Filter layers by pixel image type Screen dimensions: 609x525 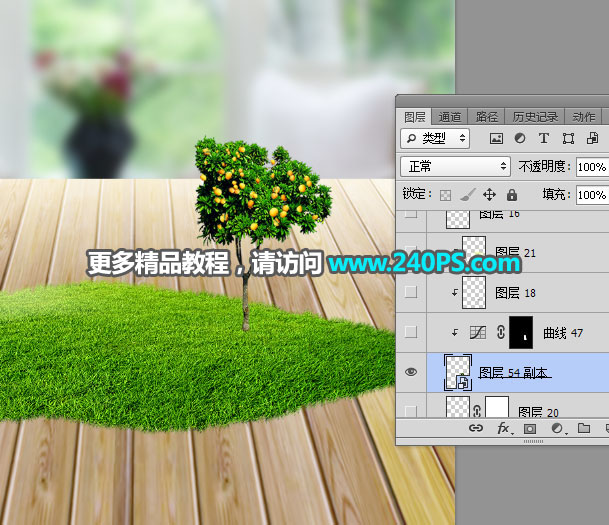496,138
